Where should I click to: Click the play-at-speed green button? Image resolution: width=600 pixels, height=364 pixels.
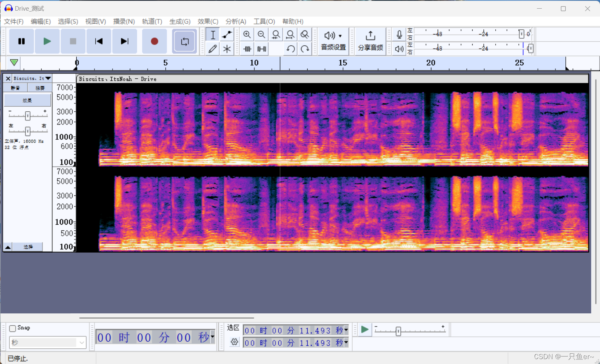(x=365, y=330)
